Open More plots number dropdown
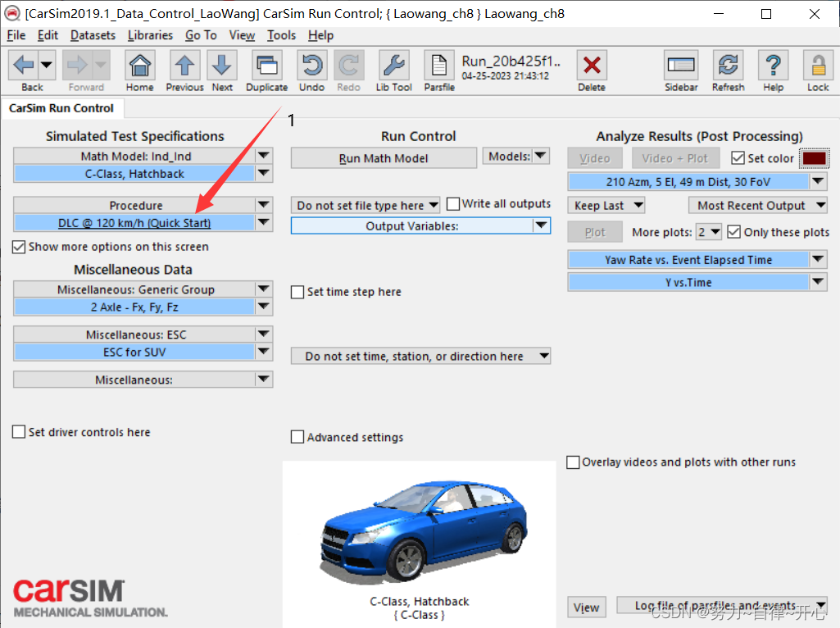This screenshot has width=840, height=628. pyautogui.click(x=709, y=232)
